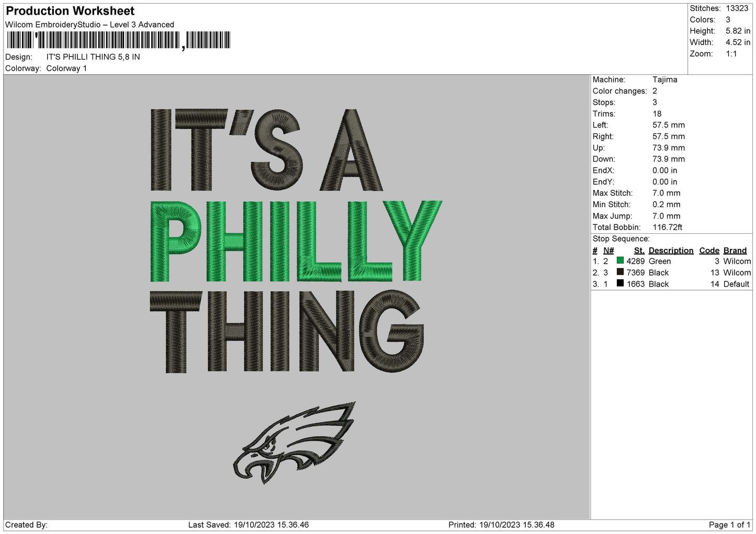Screen dimensions: 756x534
Task: Click the Total Bobbin value 116.72ft
Action: [667, 227]
